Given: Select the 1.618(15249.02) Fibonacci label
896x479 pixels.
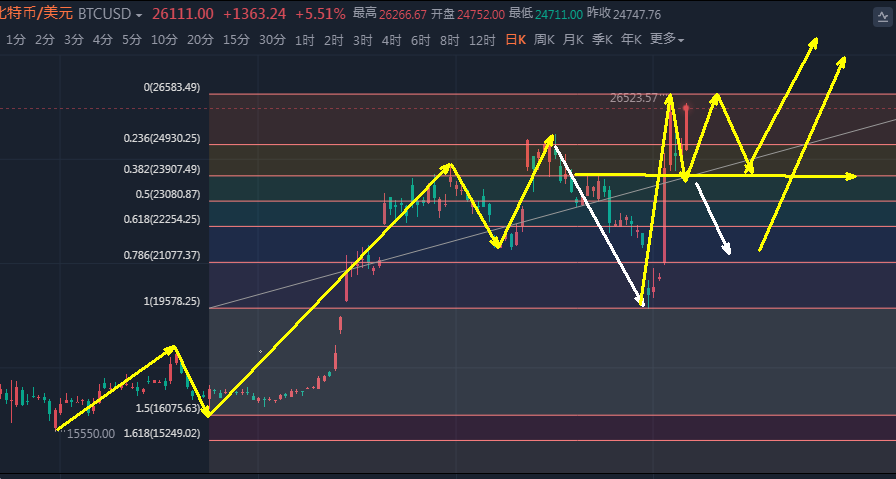Looking at the screenshot, I should pyautogui.click(x=162, y=433).
